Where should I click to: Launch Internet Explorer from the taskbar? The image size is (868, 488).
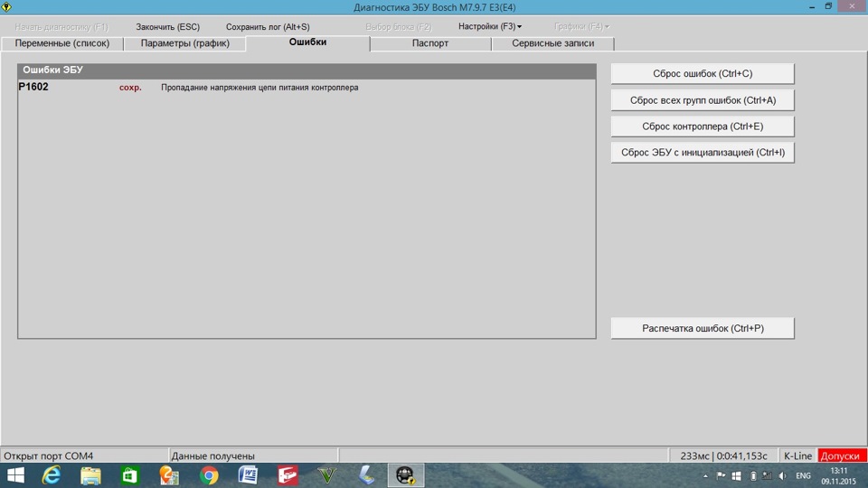coord(52,475)
